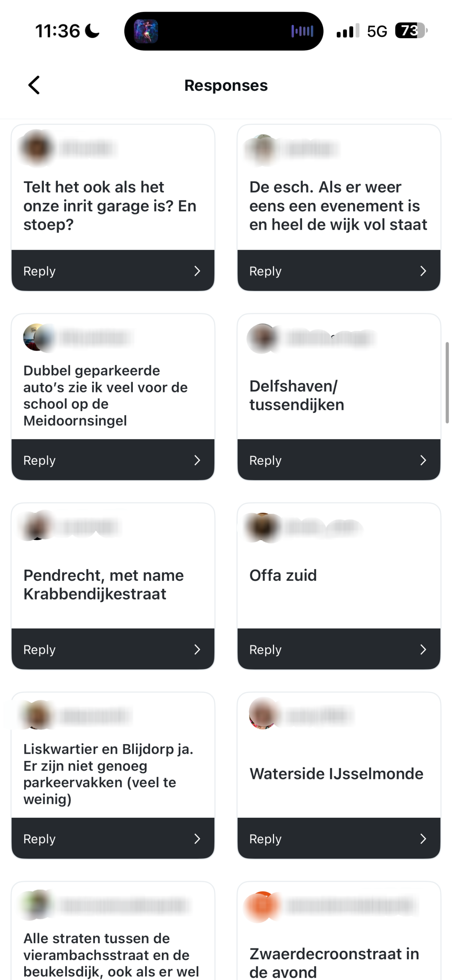
Task: Open the chevron on 'inrit garage' reply bar
Action: click(x=197, y=271)
